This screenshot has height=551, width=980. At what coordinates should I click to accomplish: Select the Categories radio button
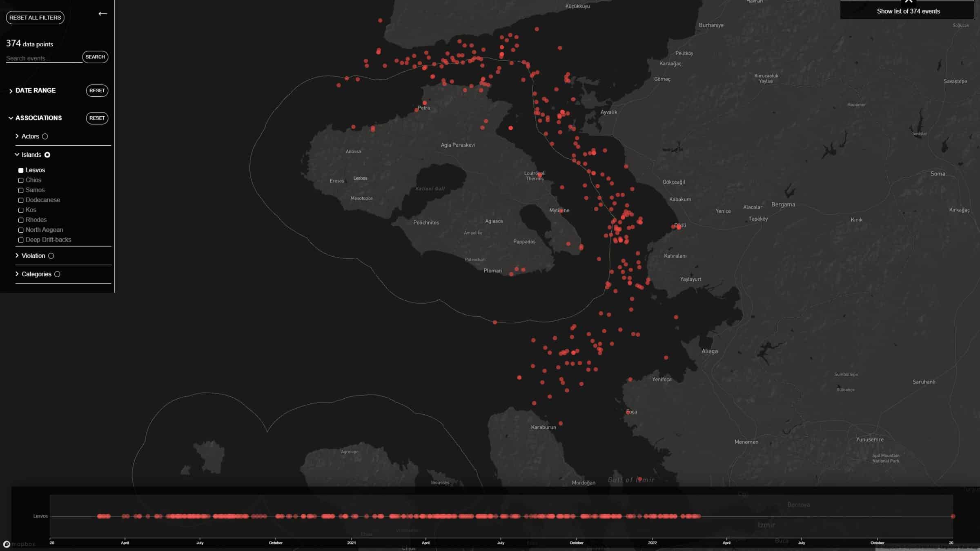[x=57, y=274]
